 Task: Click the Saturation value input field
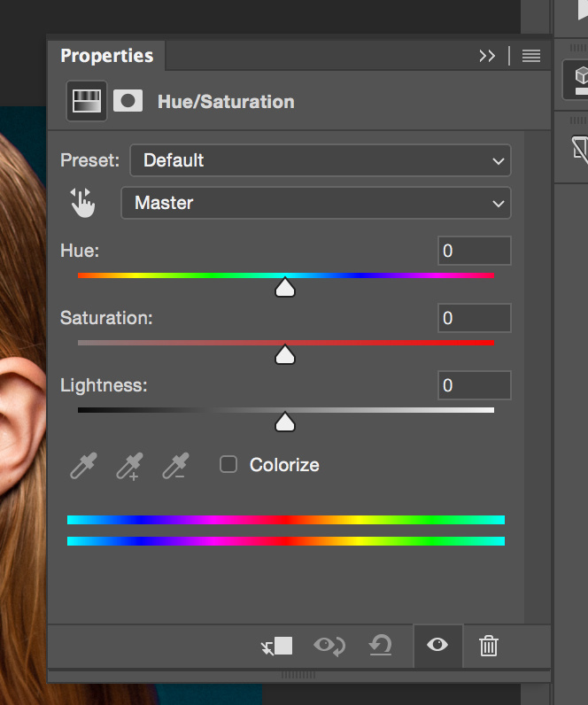pos(474,318)
